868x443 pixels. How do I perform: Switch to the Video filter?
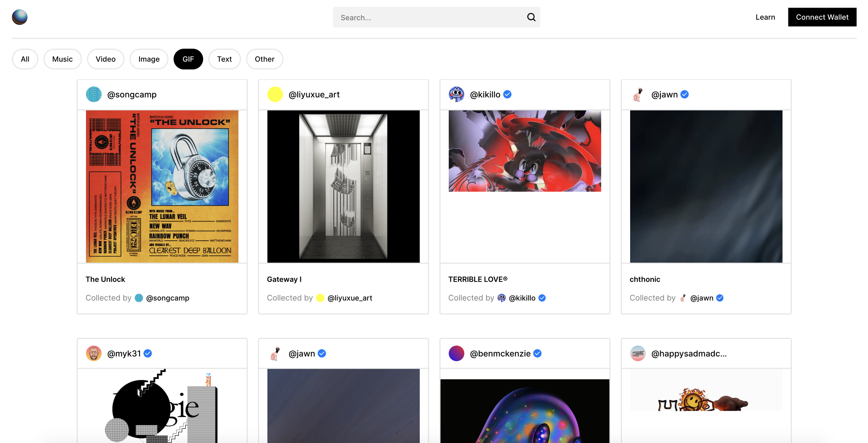click(x=106, y=59)
